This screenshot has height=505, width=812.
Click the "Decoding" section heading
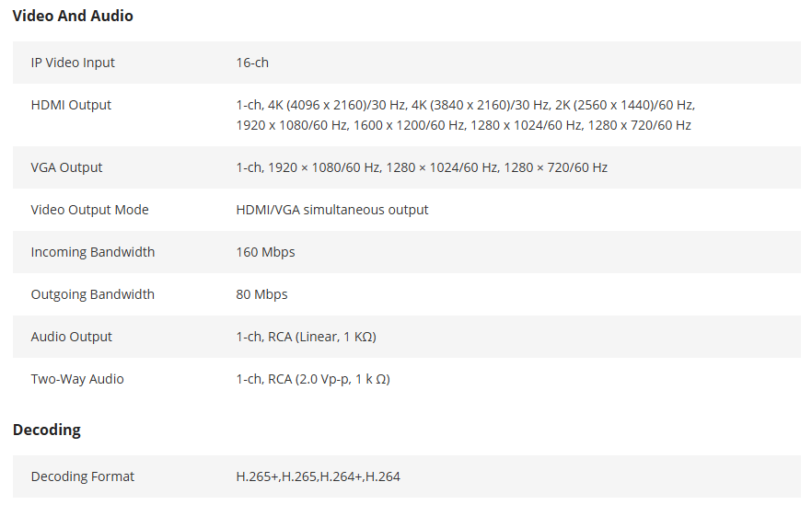click(47, 430)
